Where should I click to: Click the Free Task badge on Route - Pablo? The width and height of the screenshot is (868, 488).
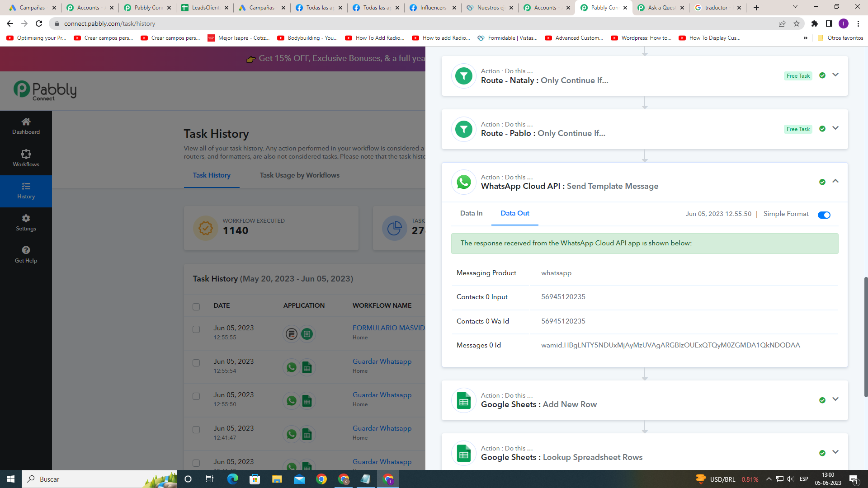798,129
